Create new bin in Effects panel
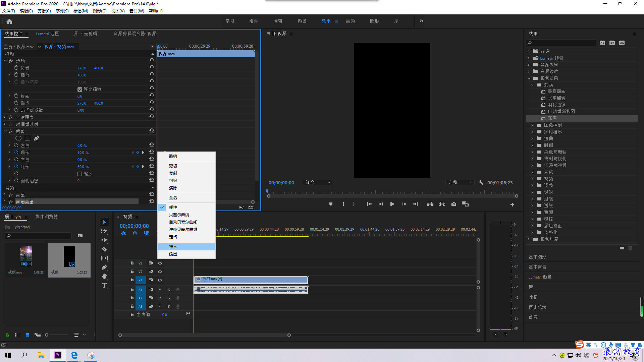644x362 pixels. click(x=622, y=248)
